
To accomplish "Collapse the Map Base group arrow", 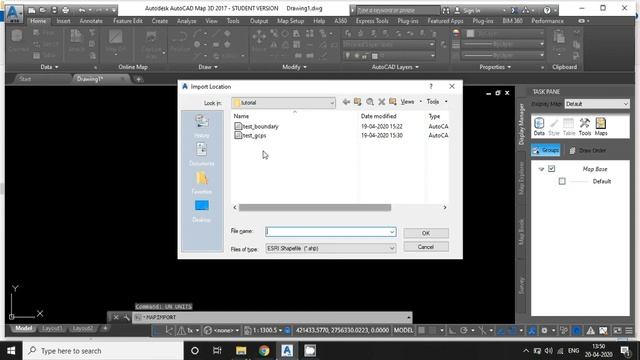I will [541, 169].
